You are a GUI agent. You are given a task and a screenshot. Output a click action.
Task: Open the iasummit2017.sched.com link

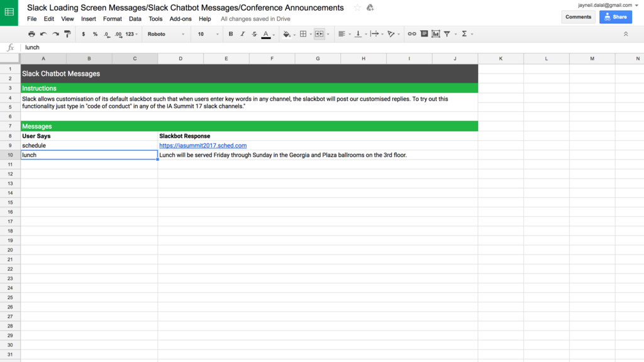coord(203,146)
